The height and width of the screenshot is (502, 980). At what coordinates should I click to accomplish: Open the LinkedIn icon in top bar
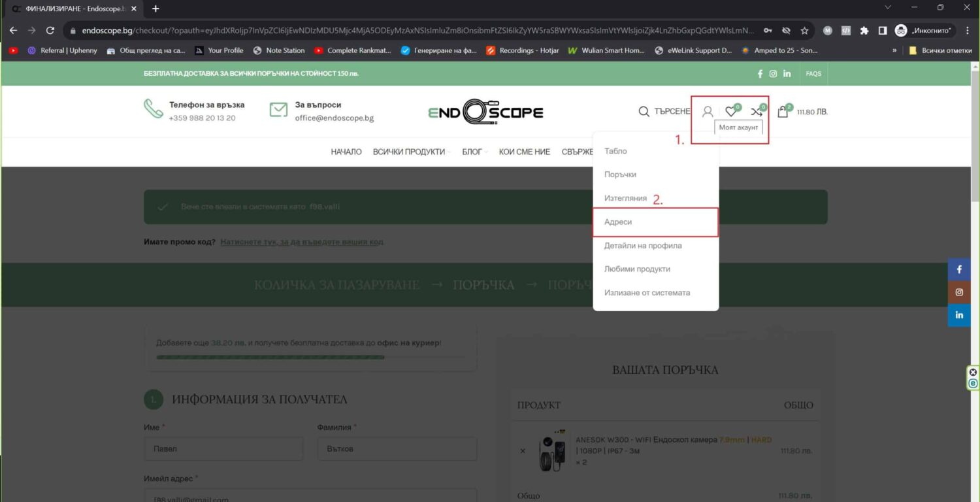[x=787, y=74]
